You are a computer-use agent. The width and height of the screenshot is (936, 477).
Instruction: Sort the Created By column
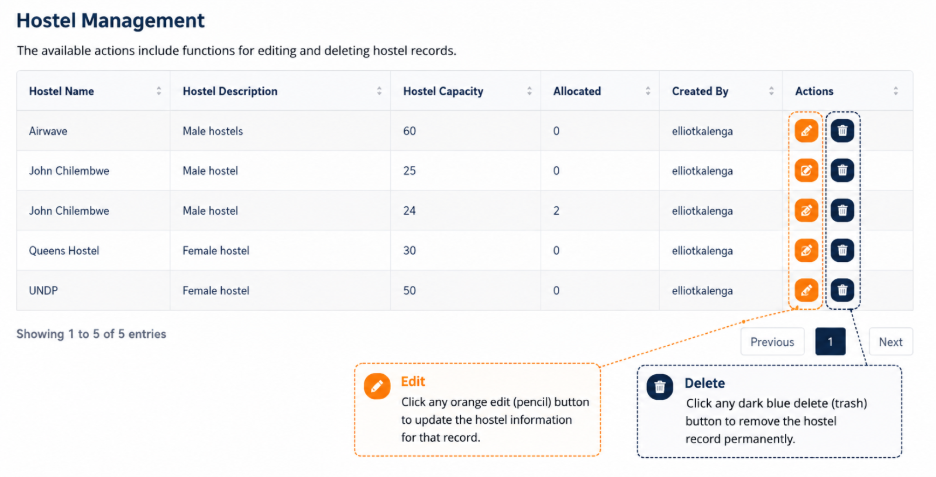click(x=771, y=91)
